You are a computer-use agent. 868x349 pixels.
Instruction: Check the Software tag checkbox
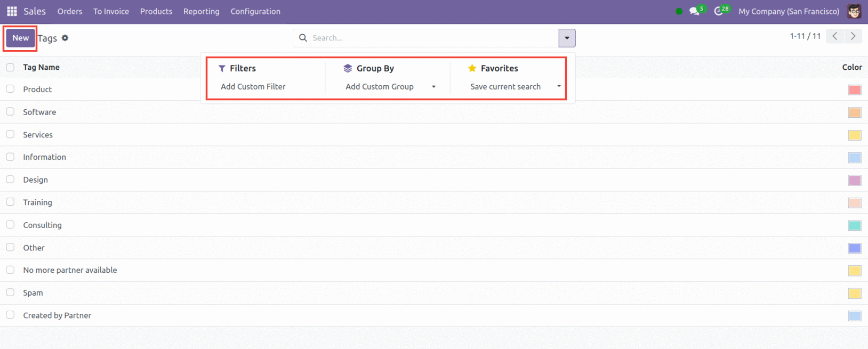[10, 112]
